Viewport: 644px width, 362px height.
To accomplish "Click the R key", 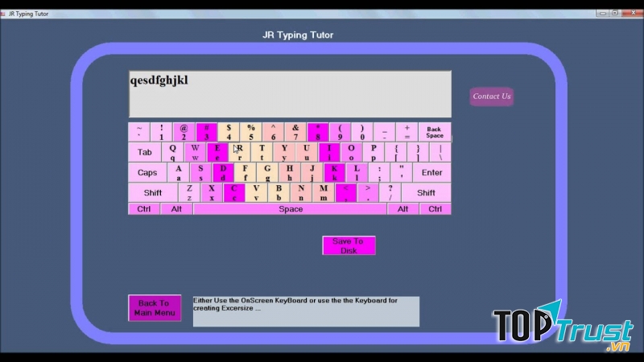I will coord(239,152).
